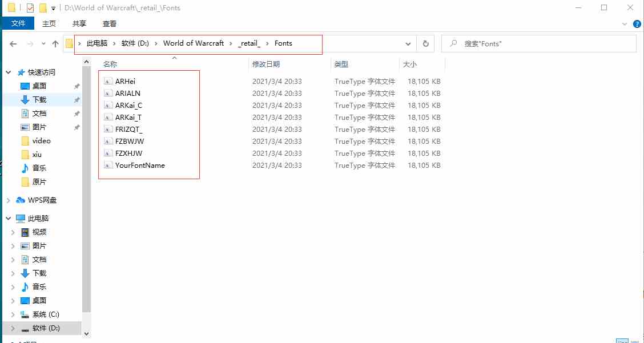Expand 此电脑 in the navigation tree
Viewport: 644px width, 343px height.
pos(8,218)
